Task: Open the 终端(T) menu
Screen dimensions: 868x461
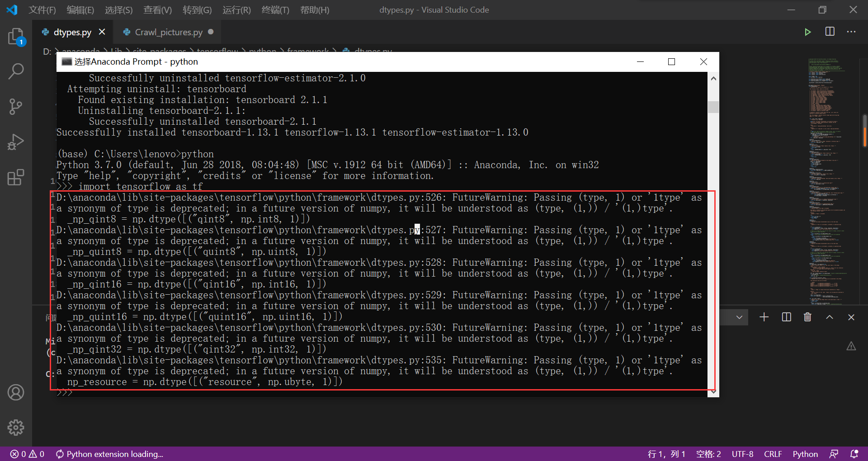Action: tap(275, 10)
